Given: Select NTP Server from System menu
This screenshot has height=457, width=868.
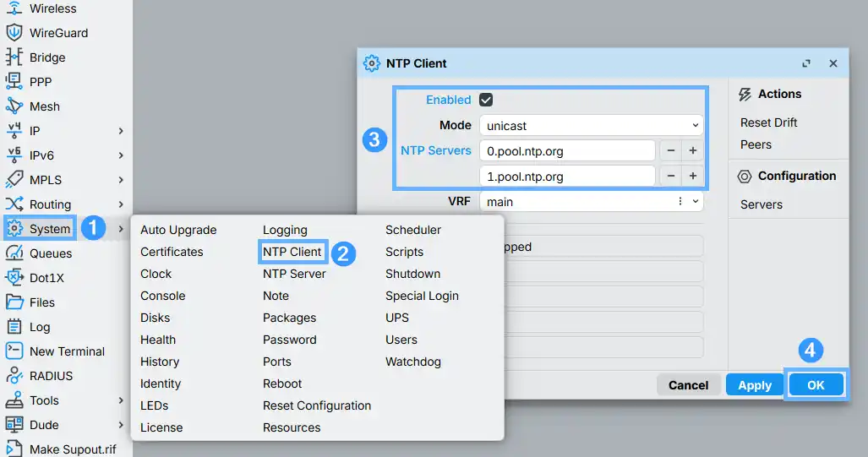Looking at the screenshot, I should (294, 274).
